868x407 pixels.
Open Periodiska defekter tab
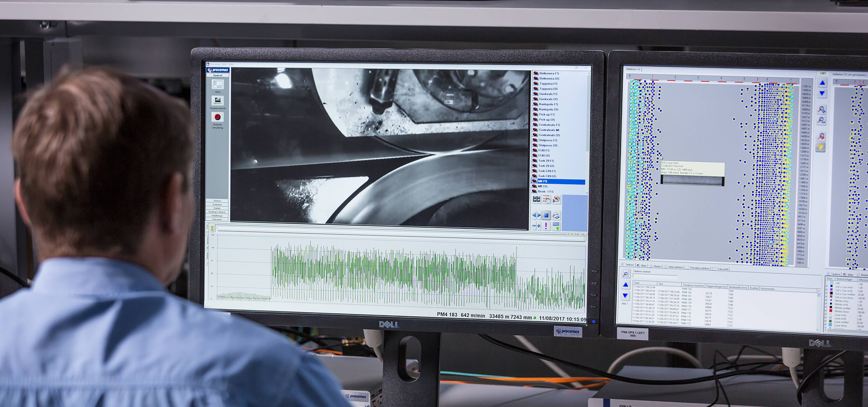698,268
